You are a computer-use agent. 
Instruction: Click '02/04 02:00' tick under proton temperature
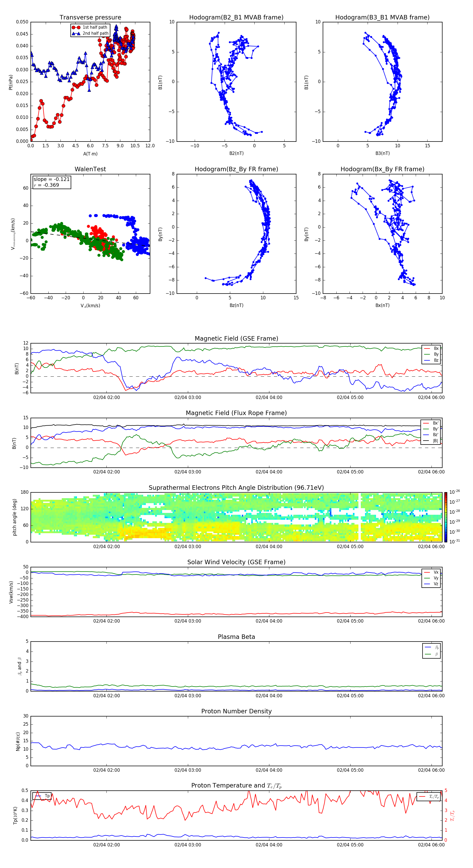[106, 845]
